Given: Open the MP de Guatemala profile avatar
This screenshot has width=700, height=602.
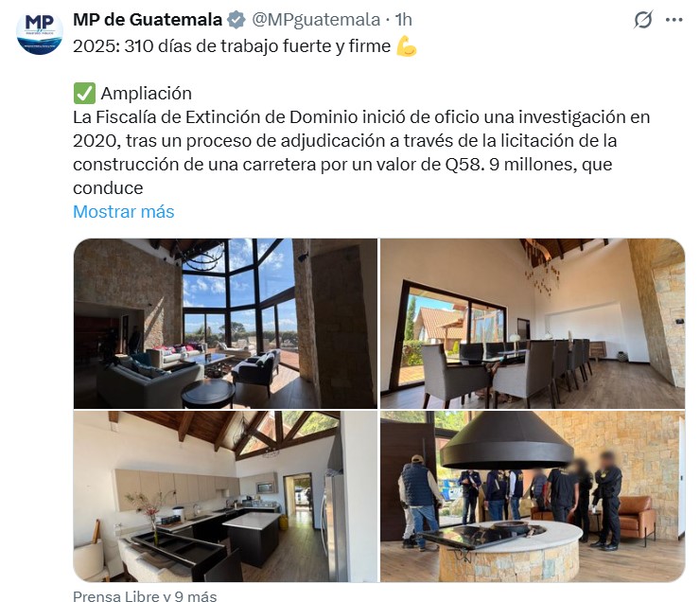Looking at the screenshot, I should (40, 31).
